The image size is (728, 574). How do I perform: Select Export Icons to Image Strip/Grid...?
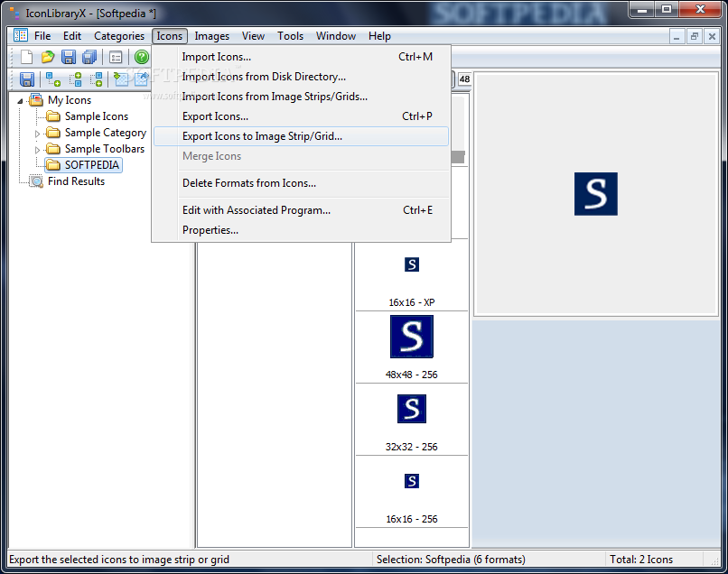[x=302, y=136]
